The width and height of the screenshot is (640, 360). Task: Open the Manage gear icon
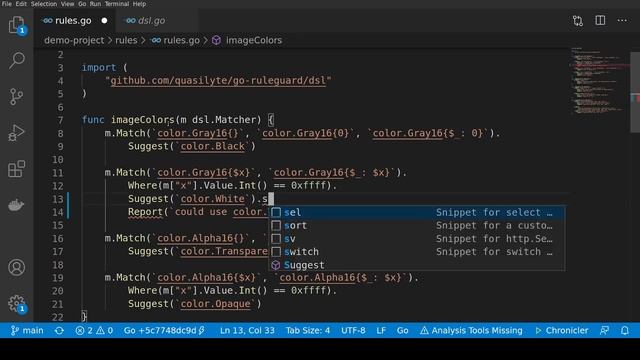click(x=16, y=304)
